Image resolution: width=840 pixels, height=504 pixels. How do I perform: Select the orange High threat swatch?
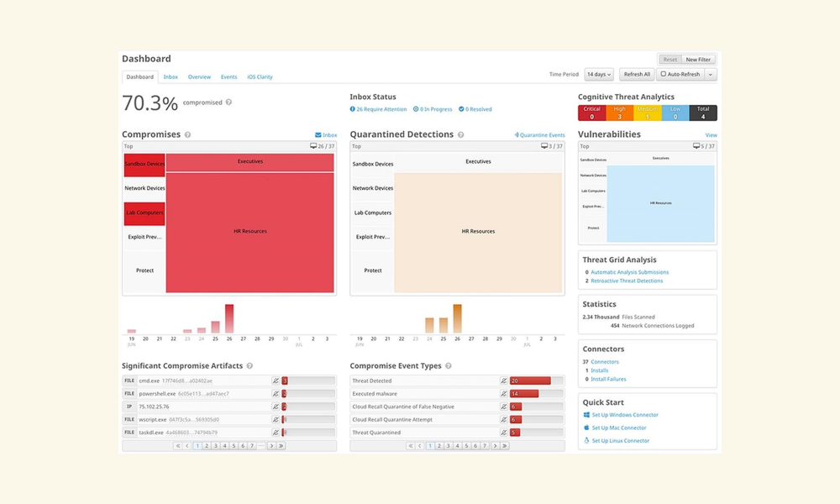(620, 113)
